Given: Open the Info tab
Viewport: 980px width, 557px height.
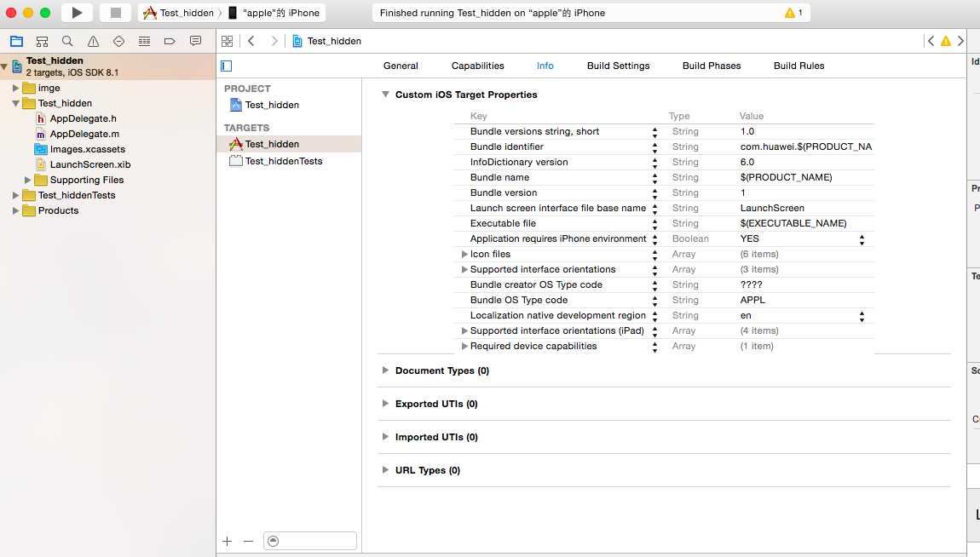Looking at the screenshot, I should pos(545,66).
